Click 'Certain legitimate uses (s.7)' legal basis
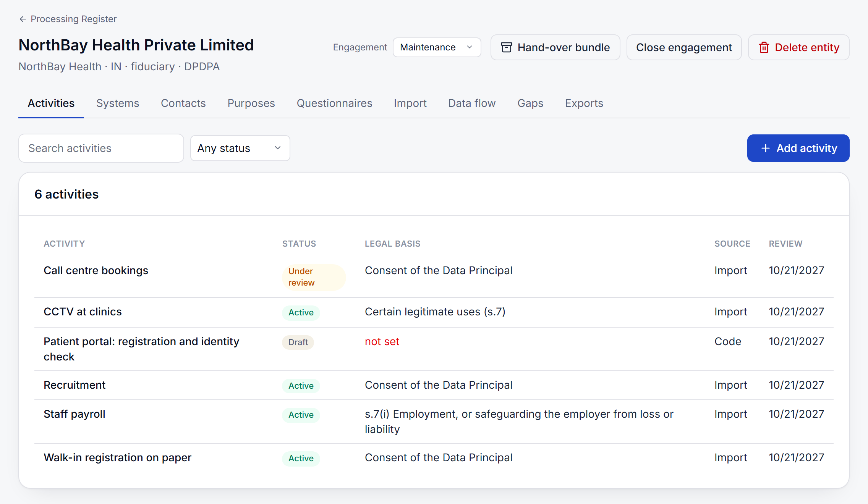Viewport: 868px width, 504px height. pos(435,312)
